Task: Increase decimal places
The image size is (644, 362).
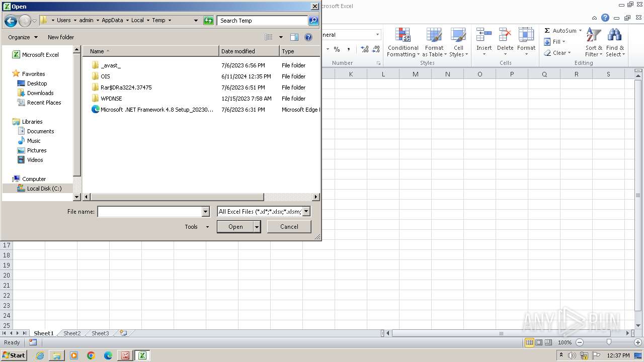Action: pos(364,49)
